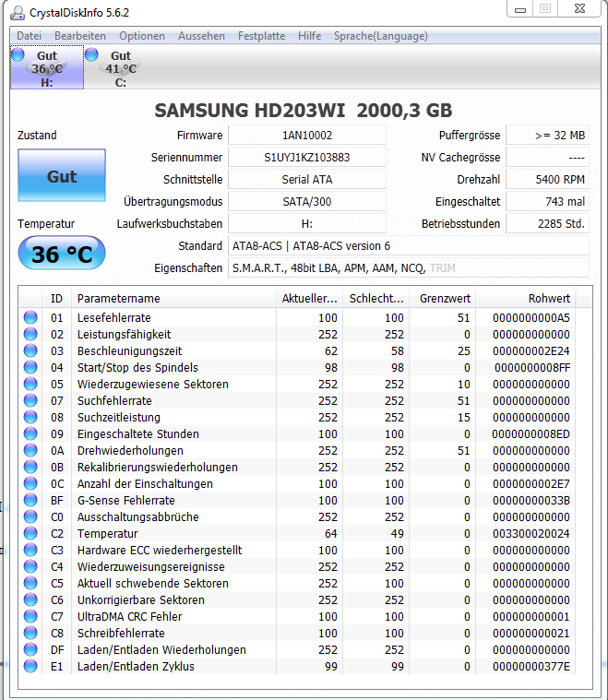Click the Puffergrösse value >= 32 MB
This screenshot has height=700, width=608.
coord(547,135)
